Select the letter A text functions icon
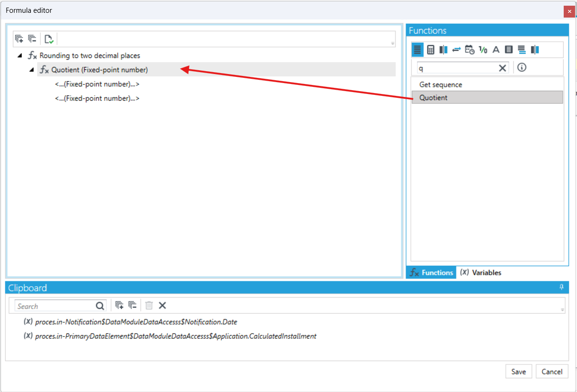The height and width of the screenshot is (392, 577). [x=496, y=49]
